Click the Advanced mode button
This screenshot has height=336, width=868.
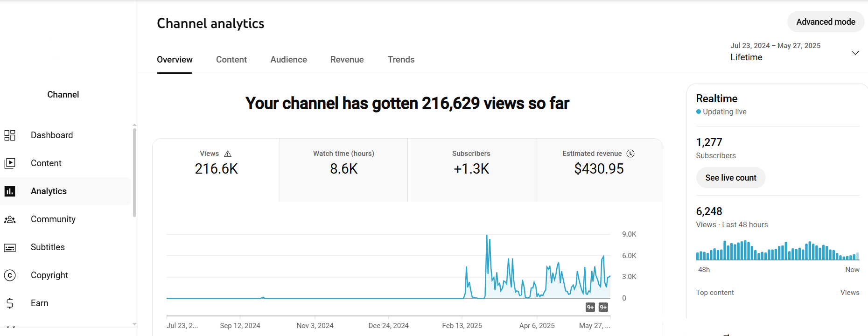[x=825, y=22]
